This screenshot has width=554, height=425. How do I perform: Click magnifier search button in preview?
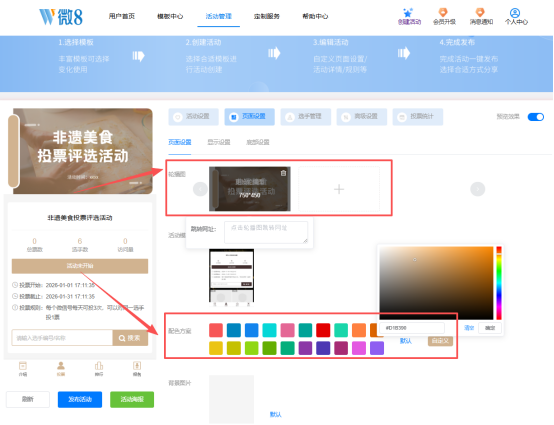coord(130,338)
